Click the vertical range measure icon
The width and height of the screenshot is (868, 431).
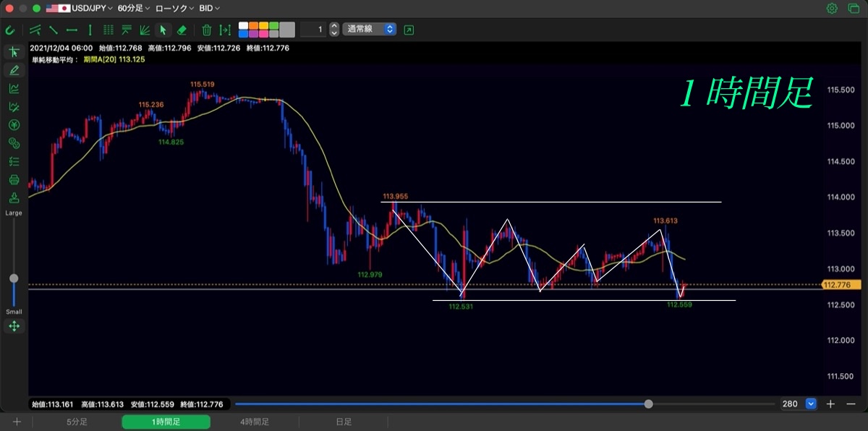tap(225, 30)
